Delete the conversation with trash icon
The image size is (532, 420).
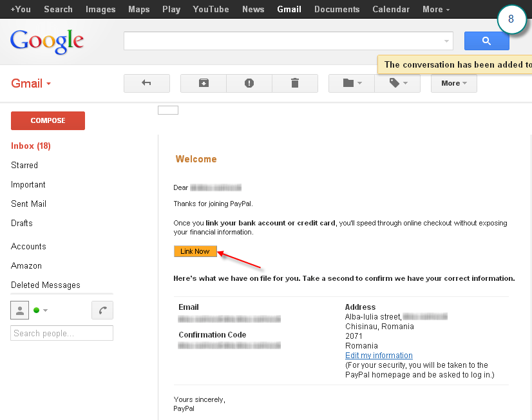click(295, 83)
